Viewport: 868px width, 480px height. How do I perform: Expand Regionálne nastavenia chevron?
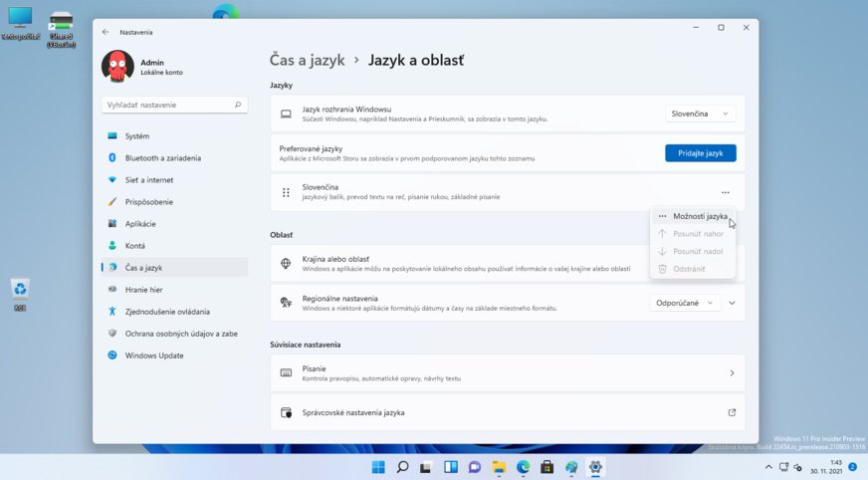coord(732,302)
